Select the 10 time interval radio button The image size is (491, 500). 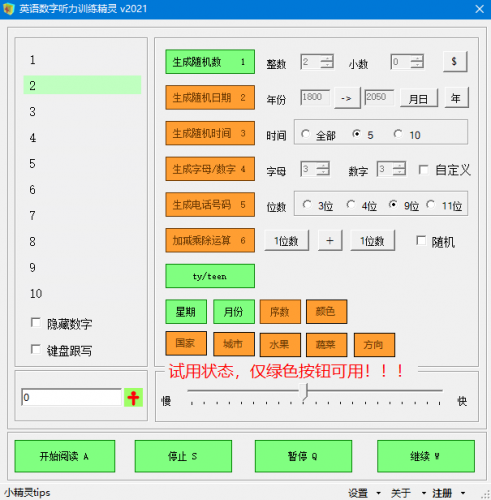coord(398,134)
